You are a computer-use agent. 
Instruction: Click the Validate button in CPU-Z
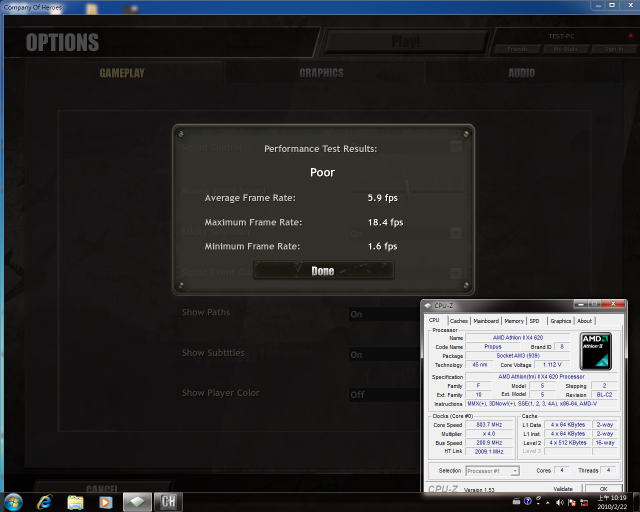pos(563,489)
